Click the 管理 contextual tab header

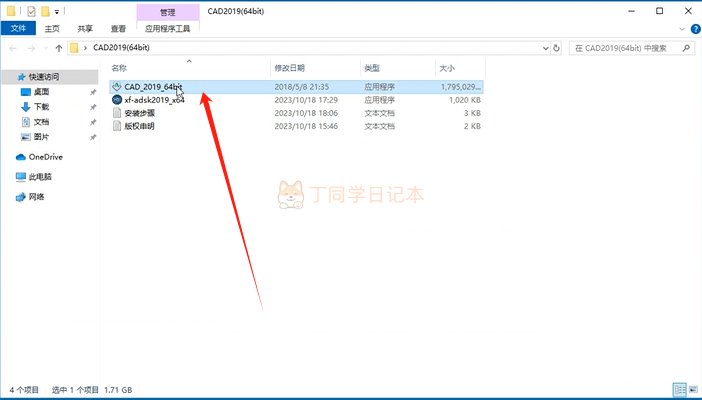tap(167, 12)
